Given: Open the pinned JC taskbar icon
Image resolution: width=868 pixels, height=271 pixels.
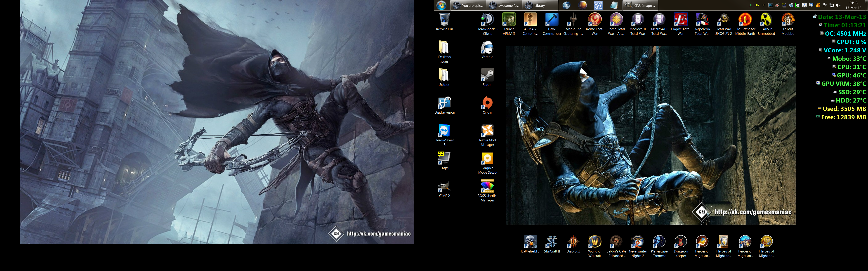Looking at the screenshot, I should (598, 5).
